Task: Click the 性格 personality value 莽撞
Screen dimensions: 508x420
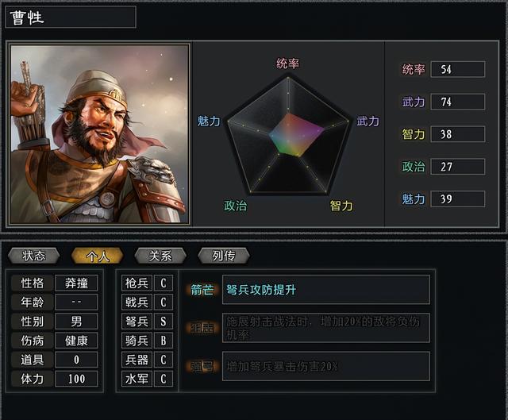Action: (x=77, y=283)
